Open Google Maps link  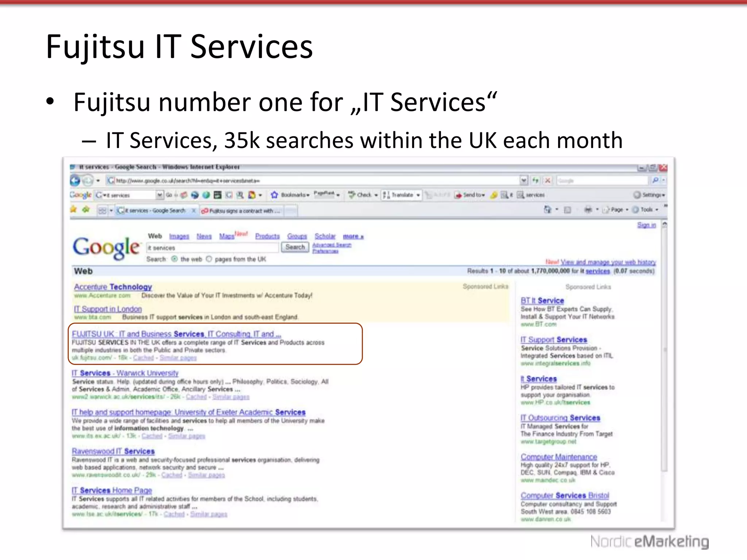coord(227,236)
